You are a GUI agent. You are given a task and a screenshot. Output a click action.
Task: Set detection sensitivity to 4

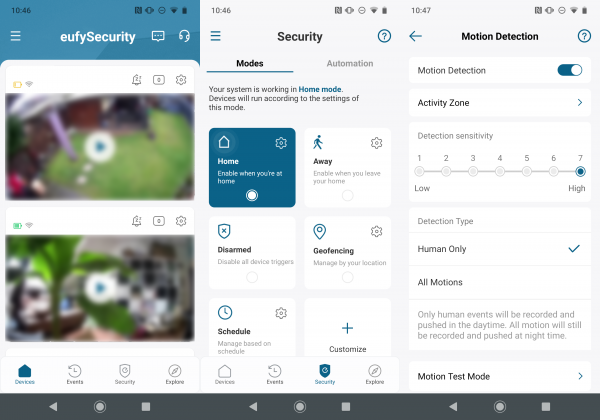coord(500,171)
